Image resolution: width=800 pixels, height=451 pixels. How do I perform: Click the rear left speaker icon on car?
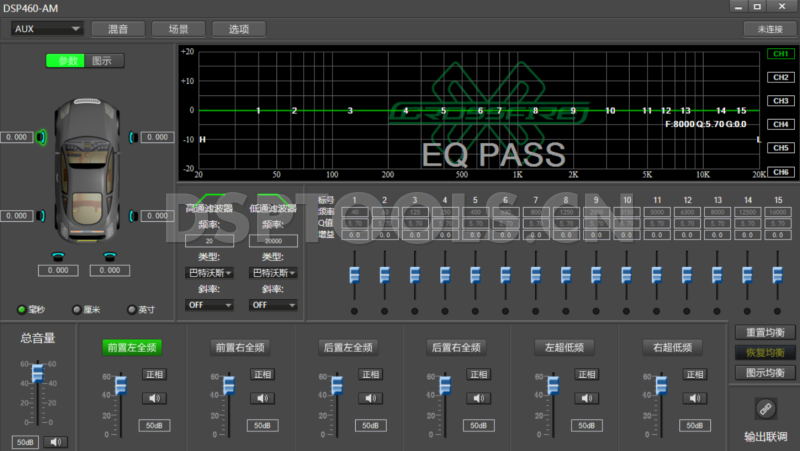pos(41,216)
